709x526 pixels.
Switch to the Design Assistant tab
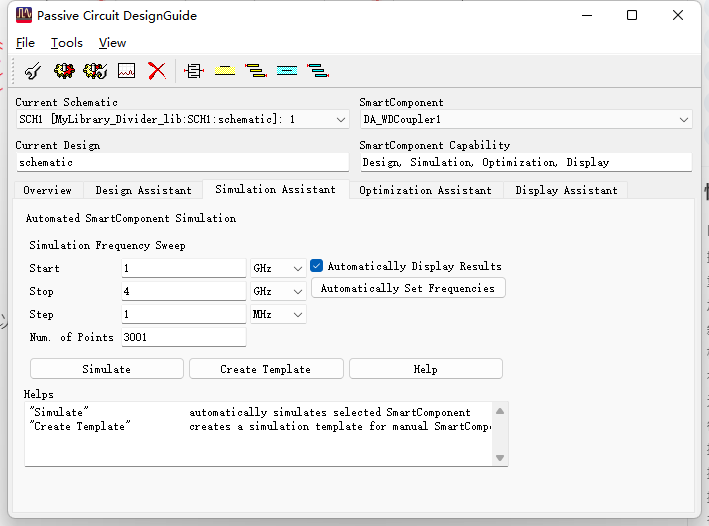143,190
